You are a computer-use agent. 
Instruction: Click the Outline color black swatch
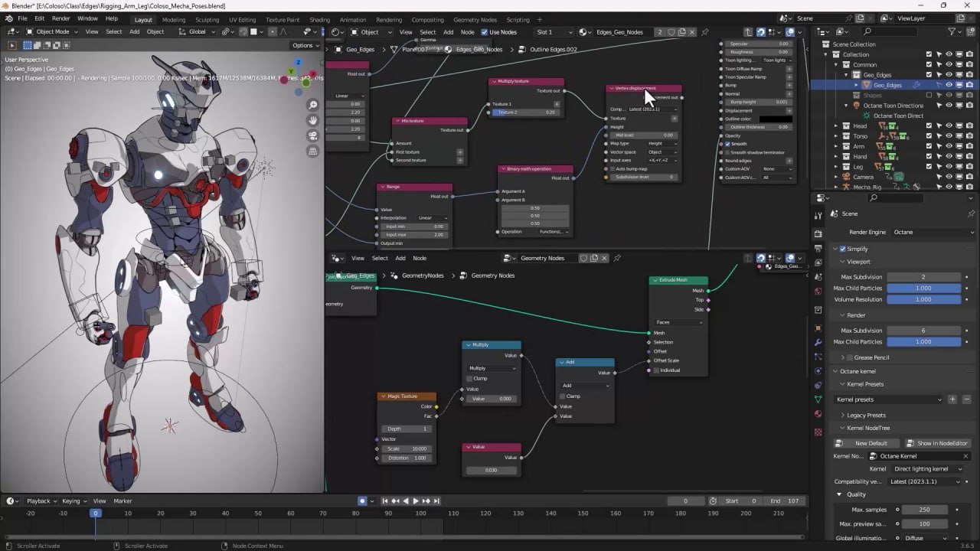click(775, 119)
